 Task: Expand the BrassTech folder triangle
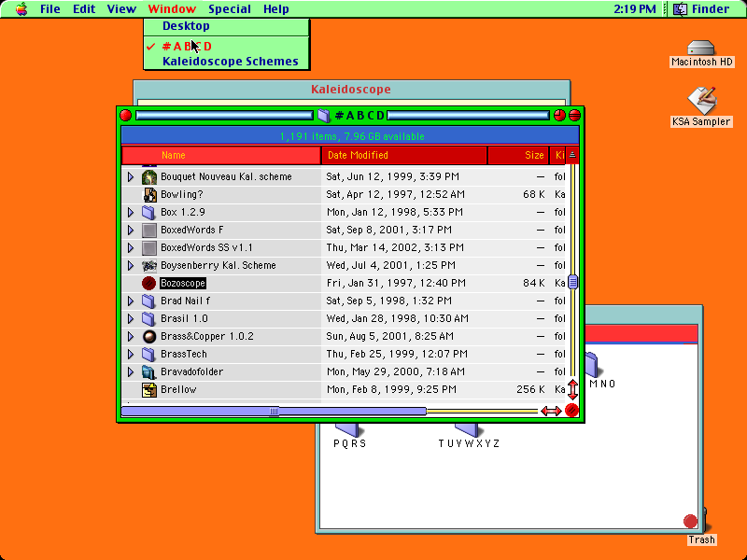131,354
